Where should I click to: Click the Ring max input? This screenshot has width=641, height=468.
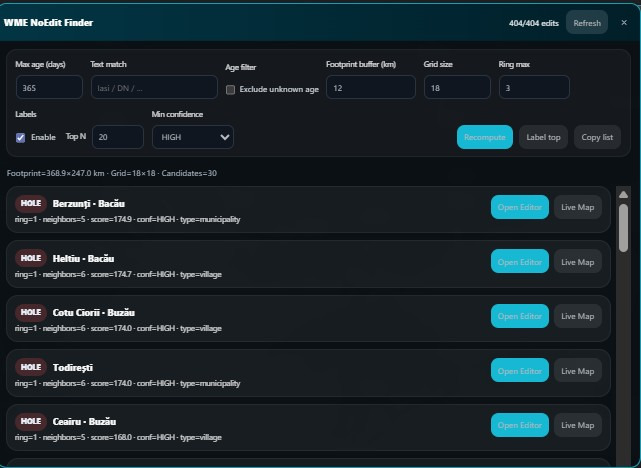tap(534, 88)
